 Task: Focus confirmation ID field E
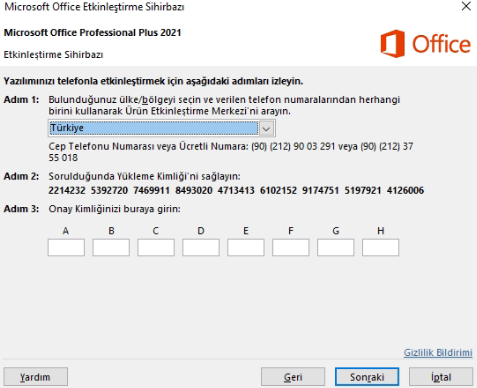click(246, 247)
